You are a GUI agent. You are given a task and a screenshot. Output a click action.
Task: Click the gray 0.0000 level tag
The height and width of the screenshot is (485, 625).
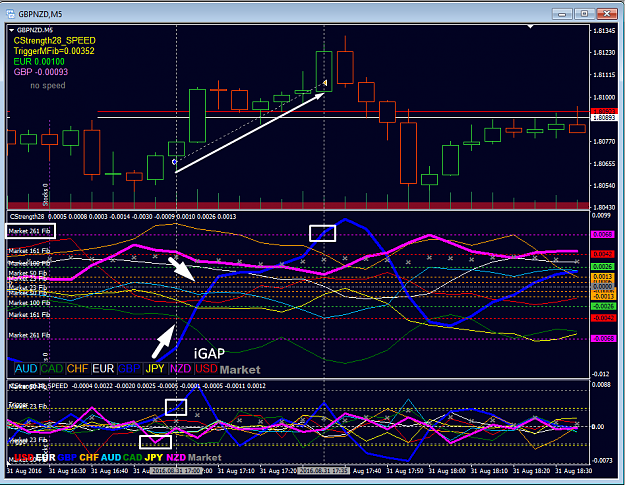tap(603, 286)
